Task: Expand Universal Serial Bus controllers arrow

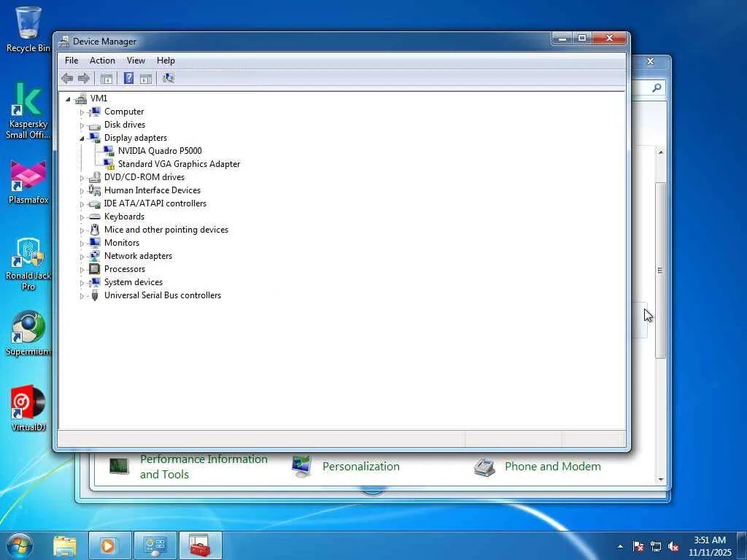Action: 82,296
